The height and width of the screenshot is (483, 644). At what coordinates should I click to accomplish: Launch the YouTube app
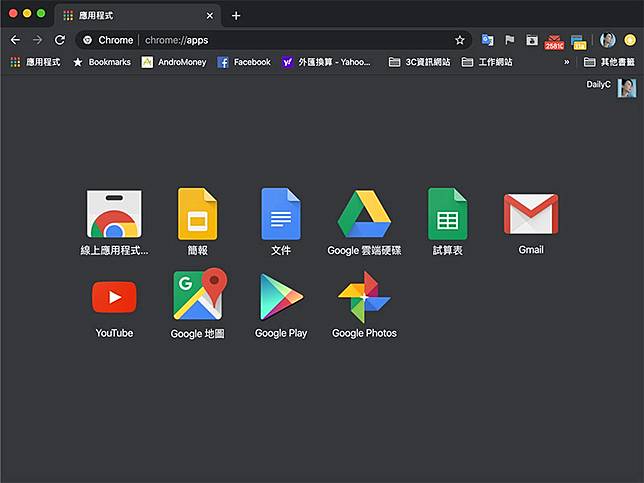(x=114, y=297)
